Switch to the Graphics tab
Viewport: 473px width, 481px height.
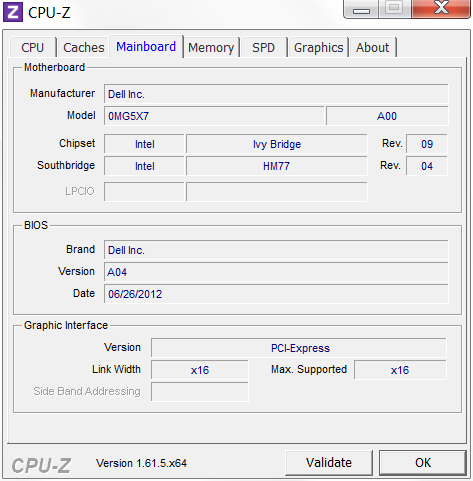pos(319,48)
